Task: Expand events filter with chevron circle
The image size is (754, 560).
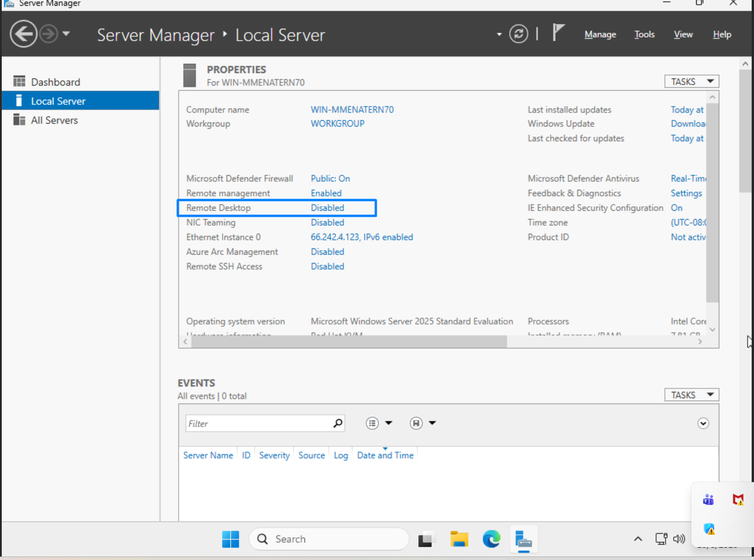Action: (703, 424)
